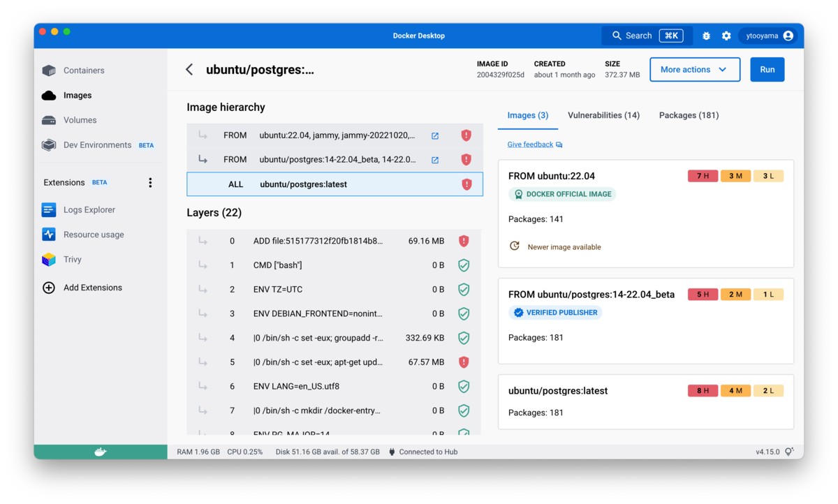Select Volumes in the sidebar
This screenshot has height=504, width=838.
click(80, 120)
